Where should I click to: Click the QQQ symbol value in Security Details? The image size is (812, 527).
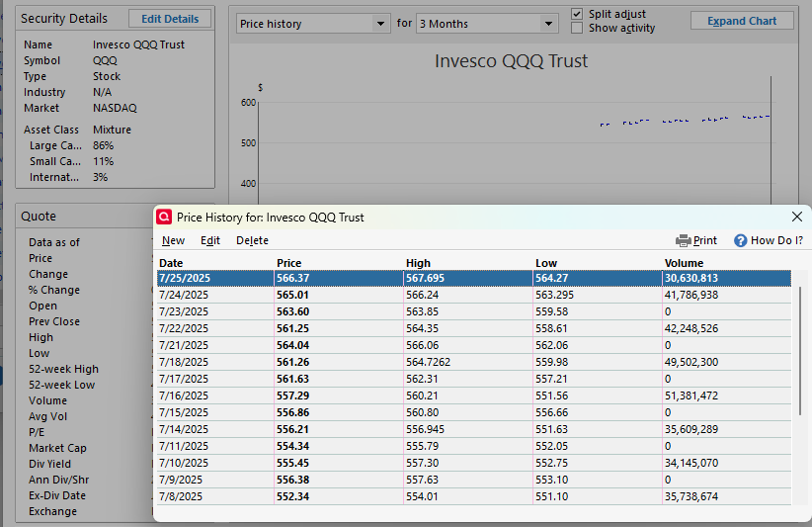(x=105, y=60)
